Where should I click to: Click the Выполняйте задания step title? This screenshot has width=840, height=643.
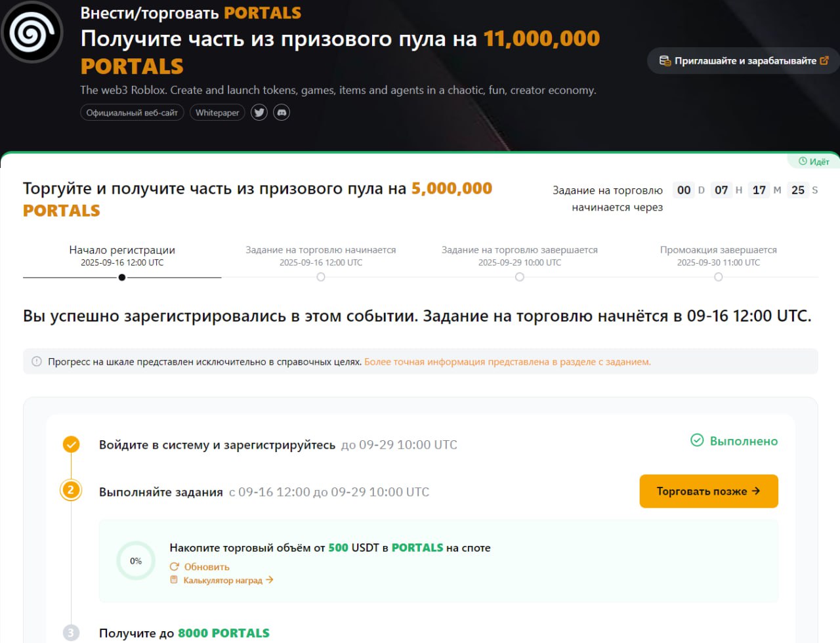(161, 492)
